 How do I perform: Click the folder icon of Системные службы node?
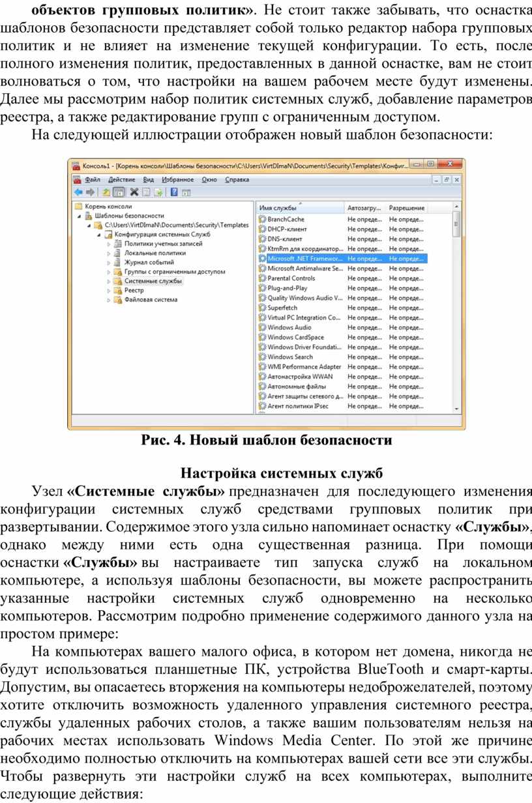(x=118, y=282)
